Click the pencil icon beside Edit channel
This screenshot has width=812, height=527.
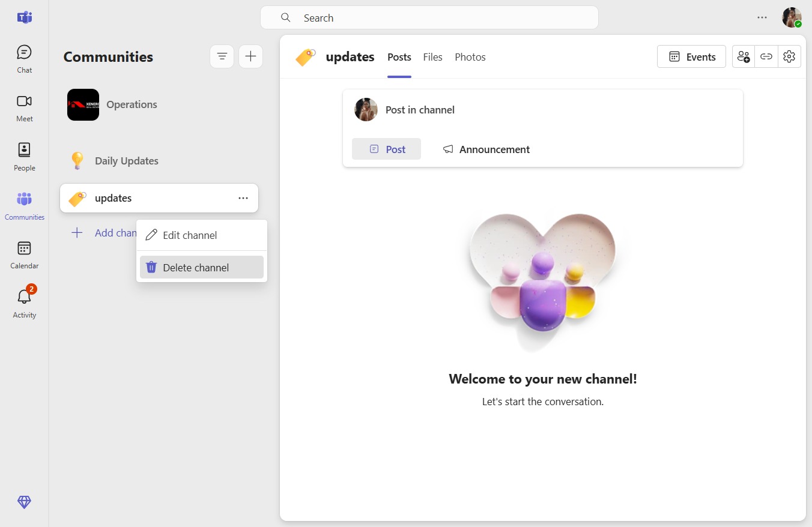(151, 235)
